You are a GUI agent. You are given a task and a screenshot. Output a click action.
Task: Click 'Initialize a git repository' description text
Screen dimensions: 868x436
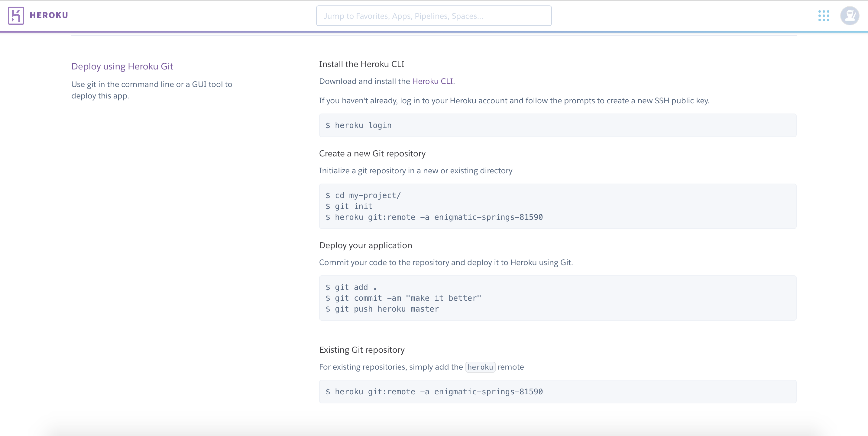[416, 171]
